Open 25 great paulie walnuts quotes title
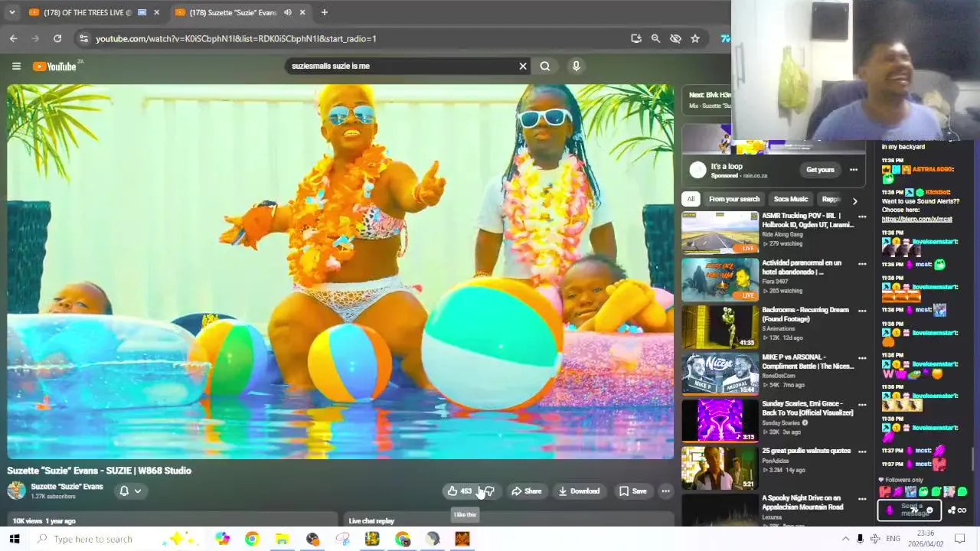The height and width of the screenshot is (551, 980). pyautogui.click(x=806, y=452)
